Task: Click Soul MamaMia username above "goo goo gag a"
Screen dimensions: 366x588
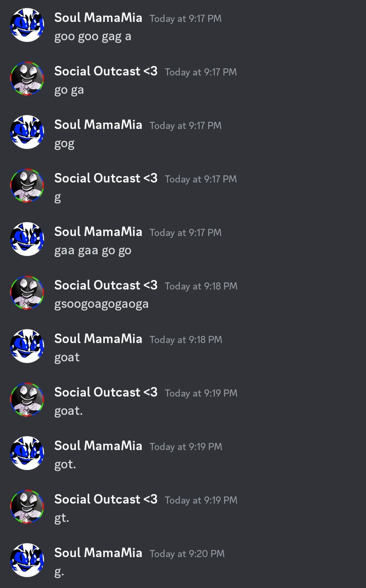Action: pos(98,18)
